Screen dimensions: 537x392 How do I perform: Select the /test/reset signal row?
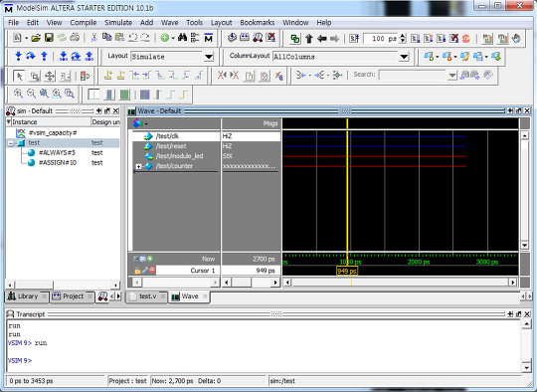(176, 146)
